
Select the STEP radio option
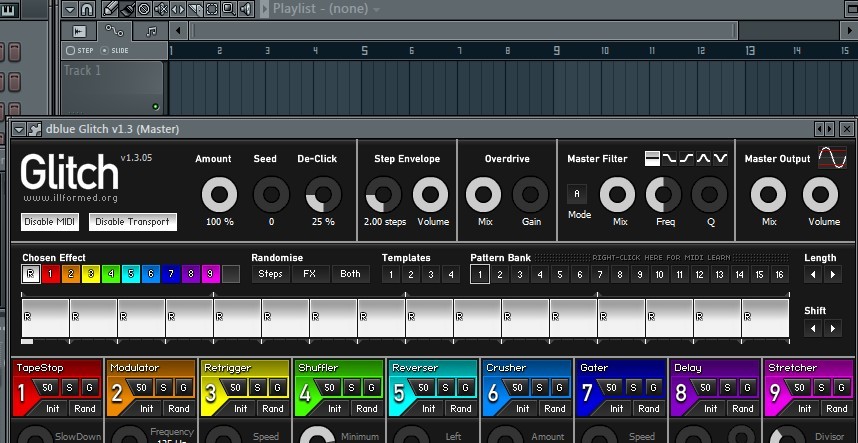[x=79, y=50]
